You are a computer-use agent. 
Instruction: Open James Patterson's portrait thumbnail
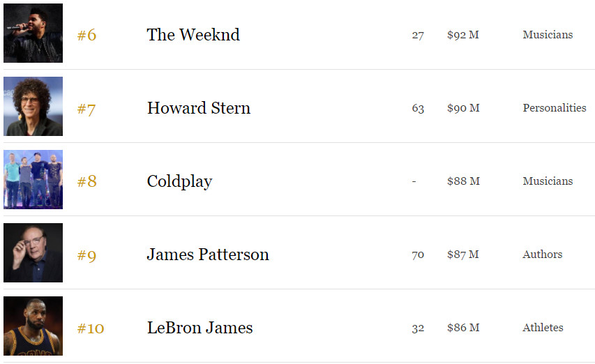pyautogui.click(x=33, y=252)
